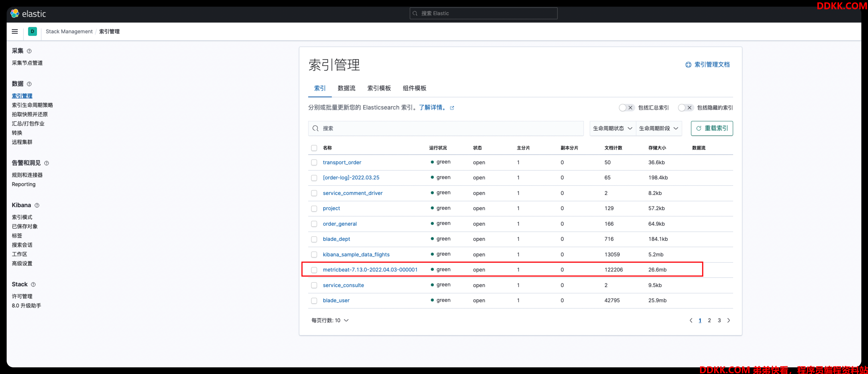Switch to the 组件模板 tab
This screenshot has width=868, height=374.
[414, 88]
